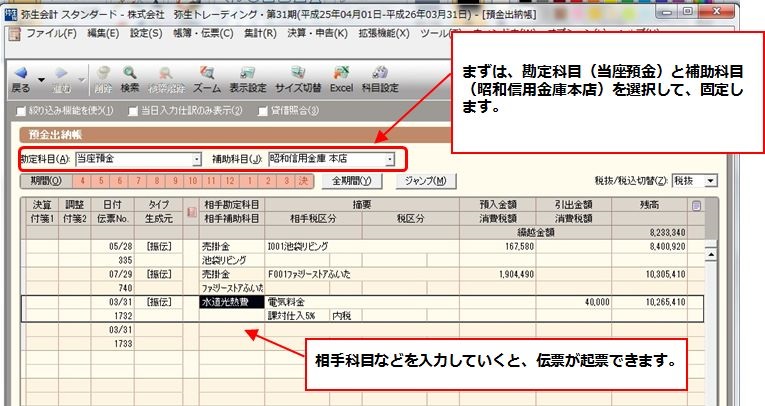Click the 池袋リビング sub-account cell
This screenshot has width=765, height=406.
(x=232, y=260)
